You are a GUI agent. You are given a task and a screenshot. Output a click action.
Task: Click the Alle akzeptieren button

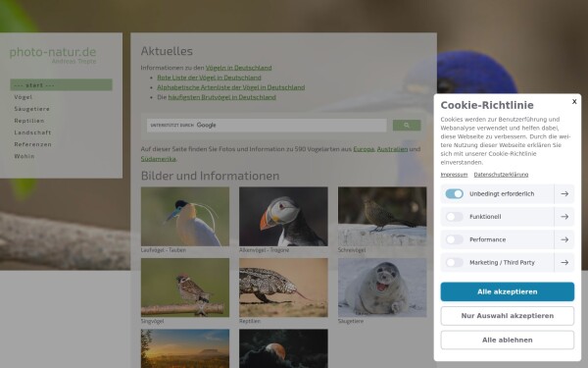[x=507, y=291]
